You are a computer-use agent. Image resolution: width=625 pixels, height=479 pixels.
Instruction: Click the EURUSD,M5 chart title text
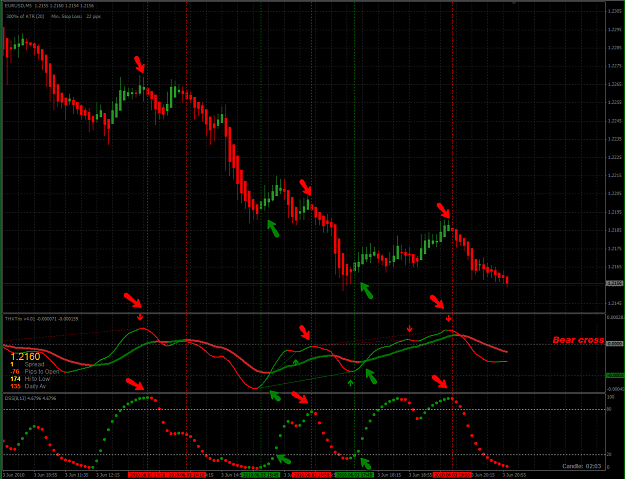click(x=49, y=6)
